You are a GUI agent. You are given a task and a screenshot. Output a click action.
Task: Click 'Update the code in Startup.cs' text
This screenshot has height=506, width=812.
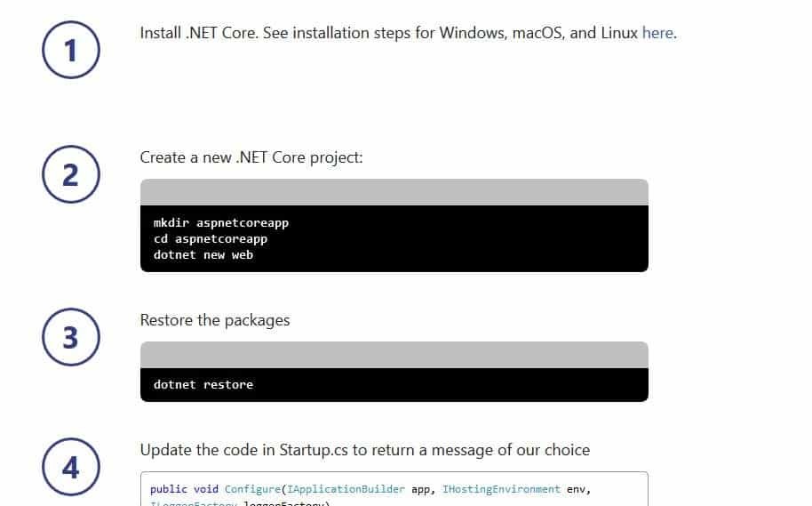pyautogui.click(x=364, y=450)
